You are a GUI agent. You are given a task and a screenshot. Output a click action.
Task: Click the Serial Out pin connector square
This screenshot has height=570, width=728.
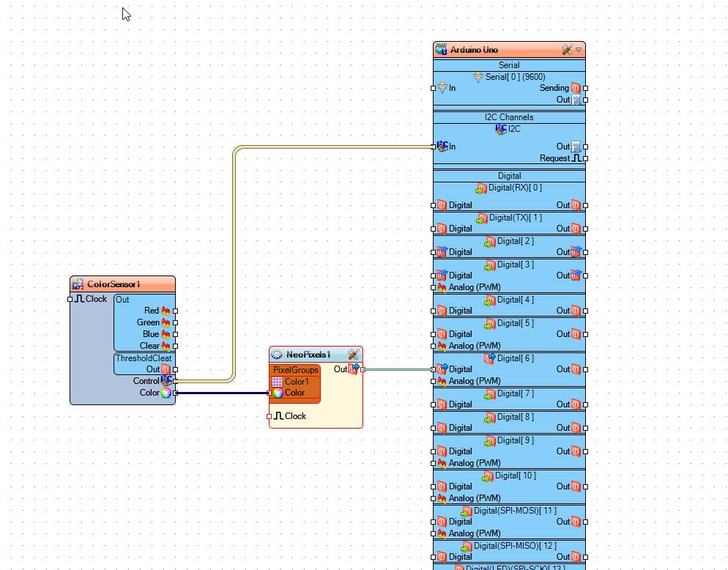[x=585, y=100]
